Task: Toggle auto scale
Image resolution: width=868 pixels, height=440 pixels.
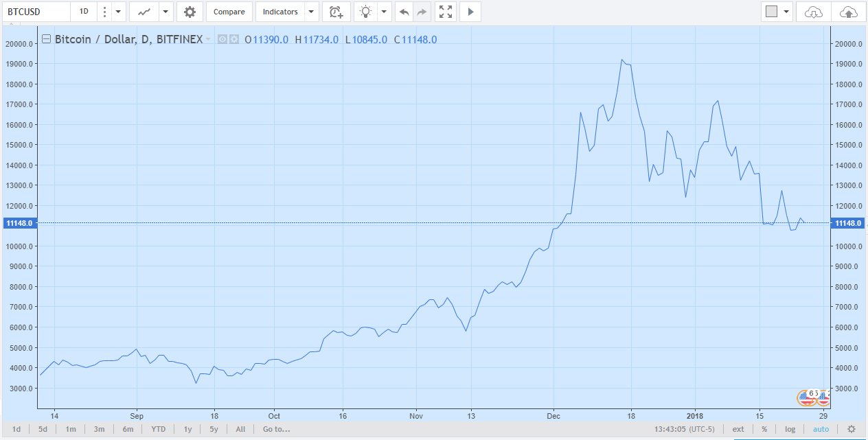Action: coord(821,429)
